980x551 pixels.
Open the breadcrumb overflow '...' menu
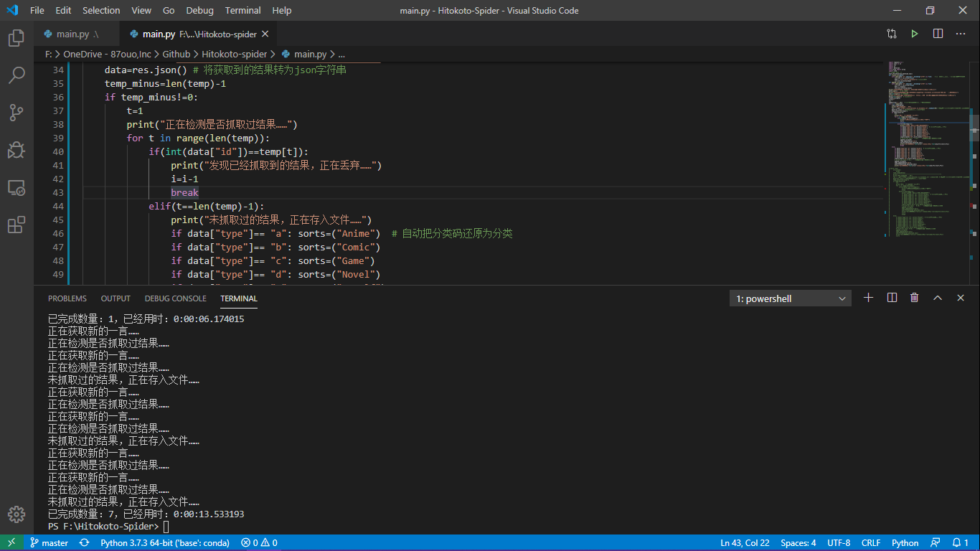tap(341, 54)
